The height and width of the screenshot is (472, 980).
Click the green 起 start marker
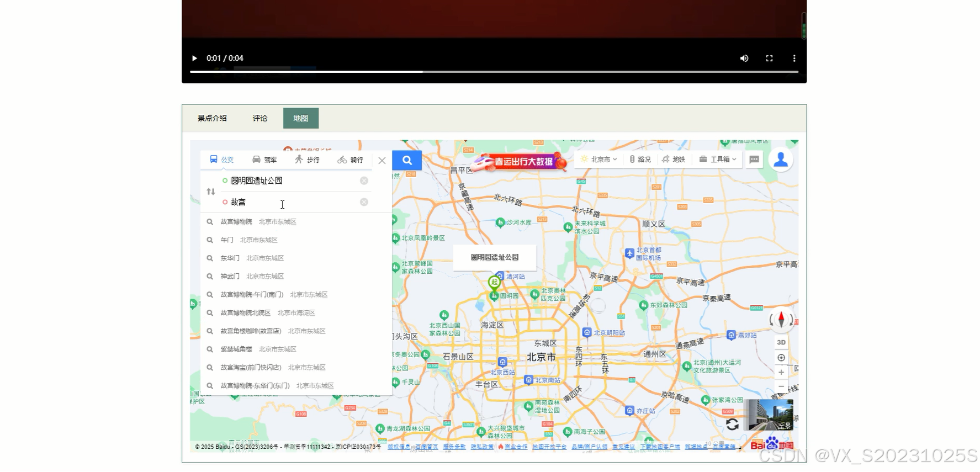tap(494, 283)
